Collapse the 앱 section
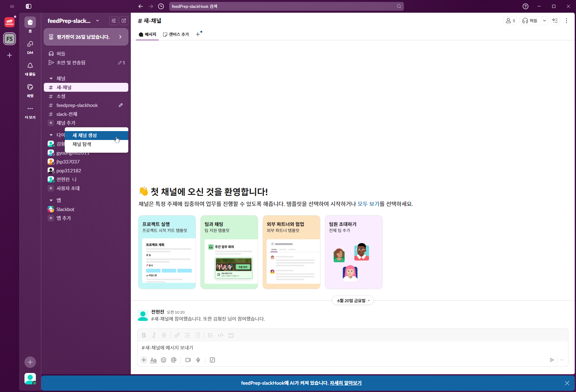 point(51,200)
